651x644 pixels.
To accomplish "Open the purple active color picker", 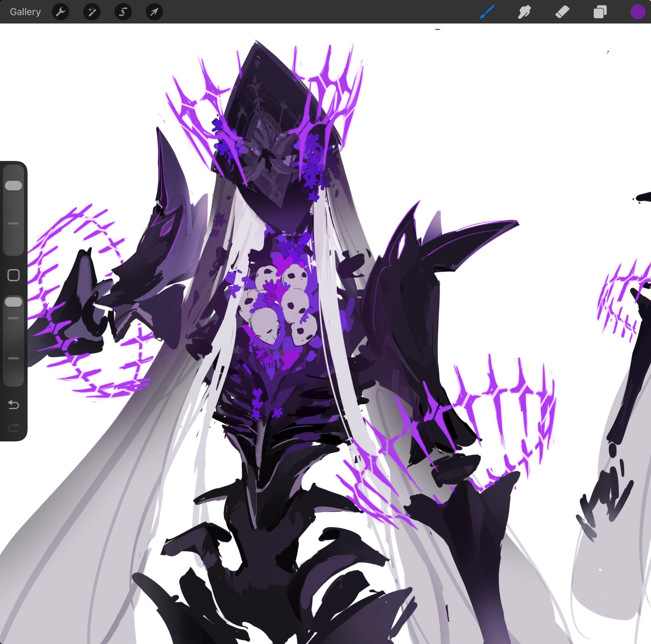I will point(638,12).
